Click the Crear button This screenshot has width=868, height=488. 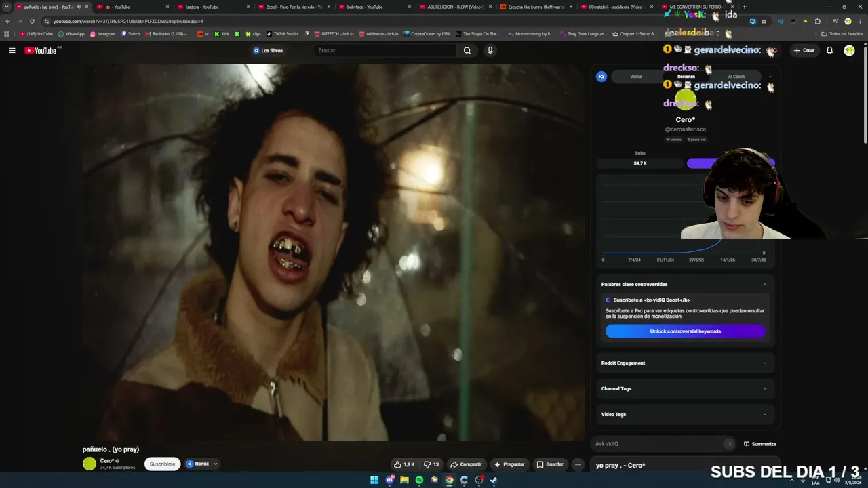click(x=805, y=50)
